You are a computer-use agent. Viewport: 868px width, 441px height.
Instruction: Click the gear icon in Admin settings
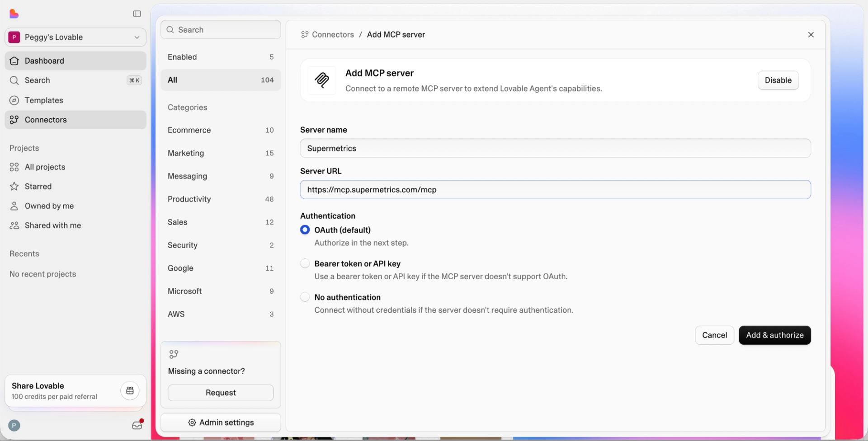[x=192, y=422]
